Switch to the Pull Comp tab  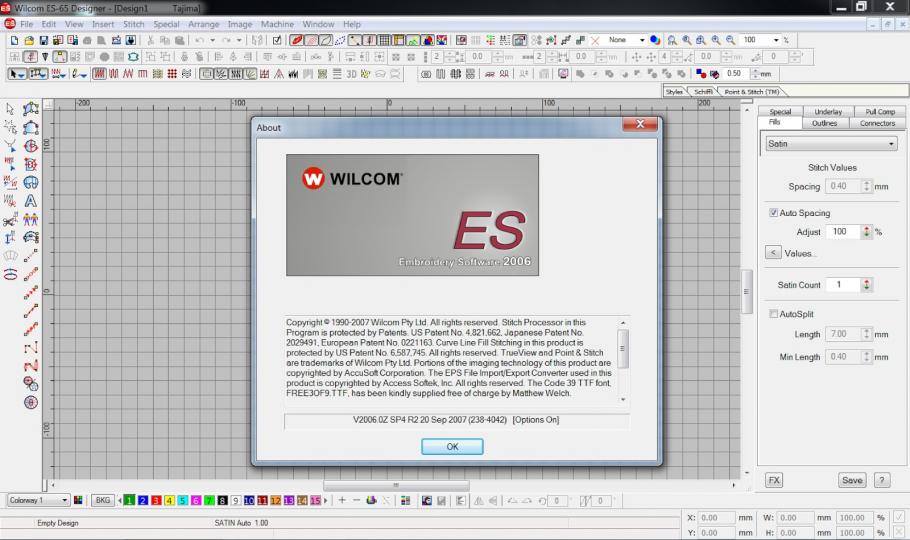[880, 111]
